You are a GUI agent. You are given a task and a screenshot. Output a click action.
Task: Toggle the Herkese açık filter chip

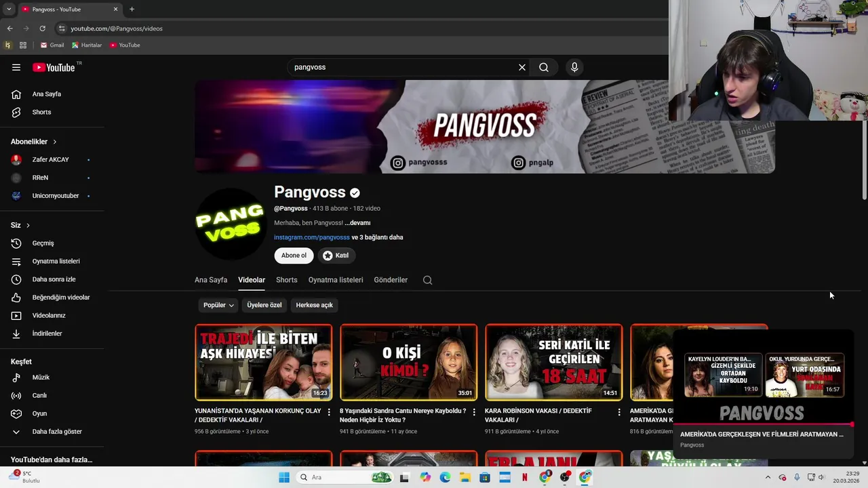[314, 305]
